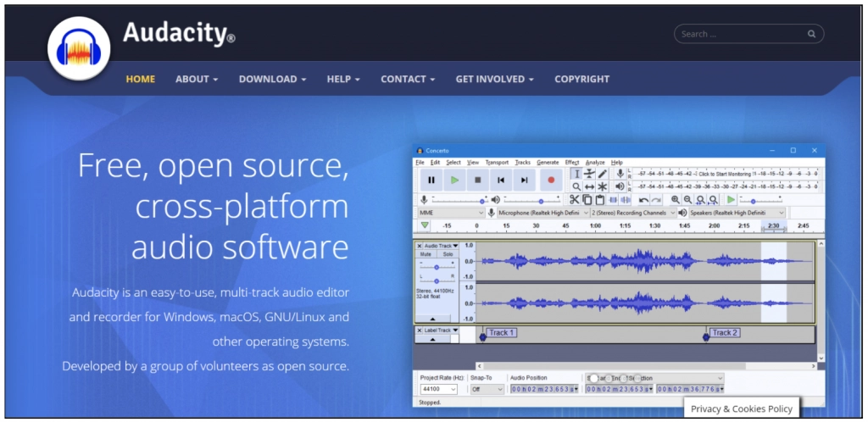Screen dimensions: 868x422
Task: Select the Zoom magnifier tool
Action: click(576, 186)
